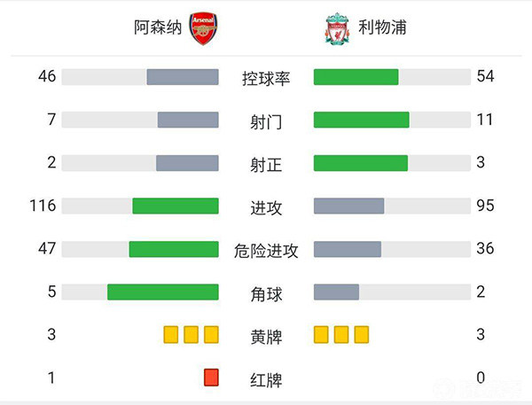Screen dimensions: 532x405
Task: Click Arsenal's last yellow card icon
Action: pyautogui.click(x=211, y=335)
